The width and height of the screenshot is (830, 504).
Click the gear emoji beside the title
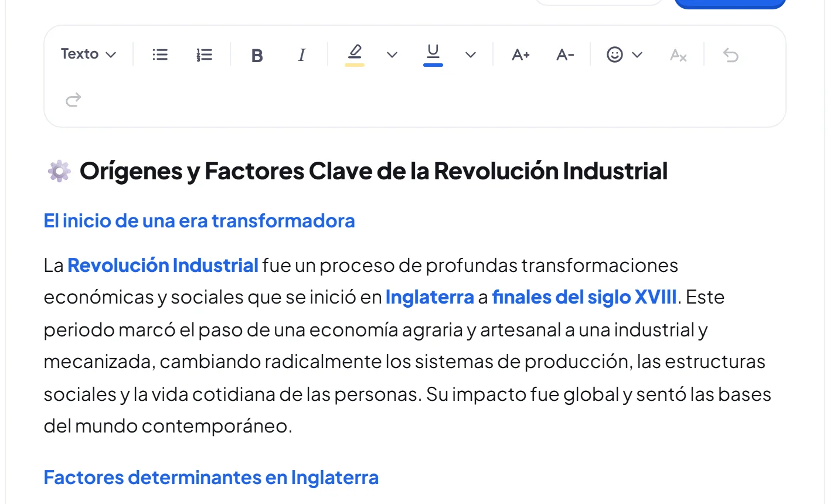coord(59,171)
